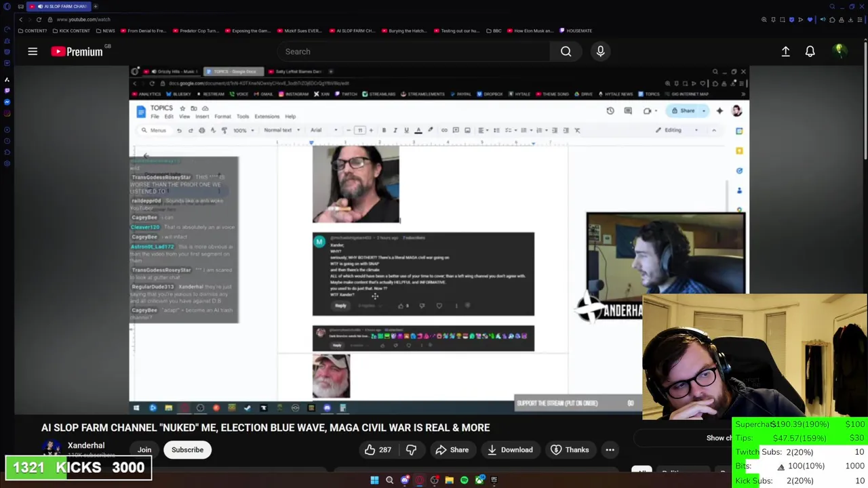Reload the page with refresh icon
The image size is (868, 488).
tap(39, 20)
